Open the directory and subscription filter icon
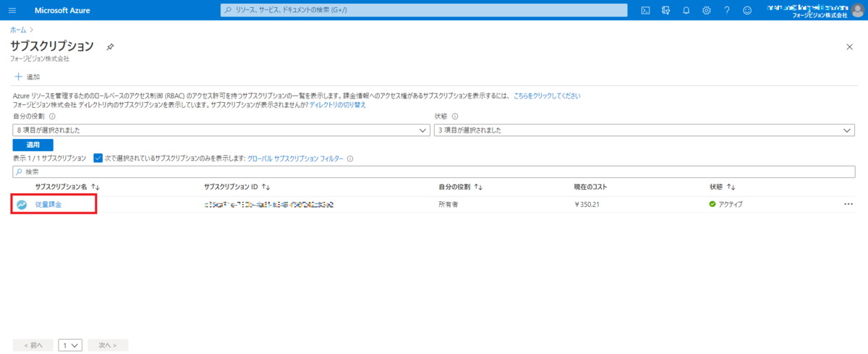The width and height of the screenshot is (868, 354). coord(665,10)
